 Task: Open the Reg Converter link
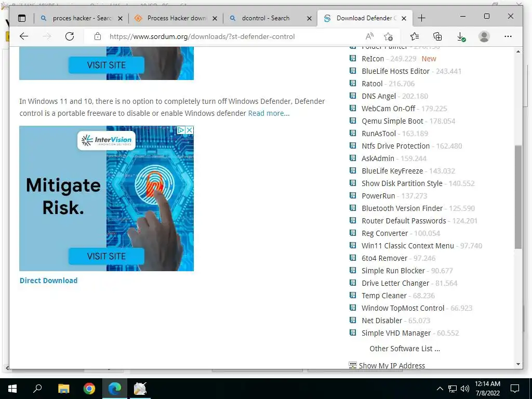click(385, 233)
